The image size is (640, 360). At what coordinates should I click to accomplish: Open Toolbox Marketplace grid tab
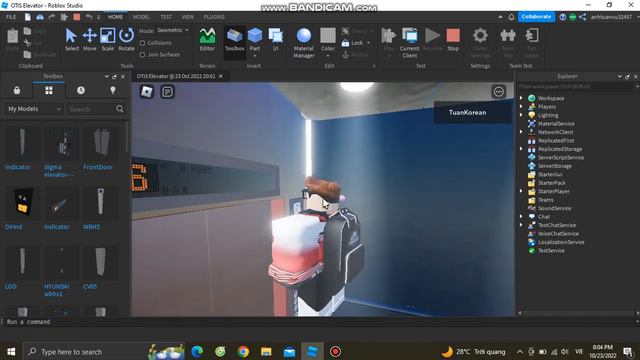pos(49,90)
